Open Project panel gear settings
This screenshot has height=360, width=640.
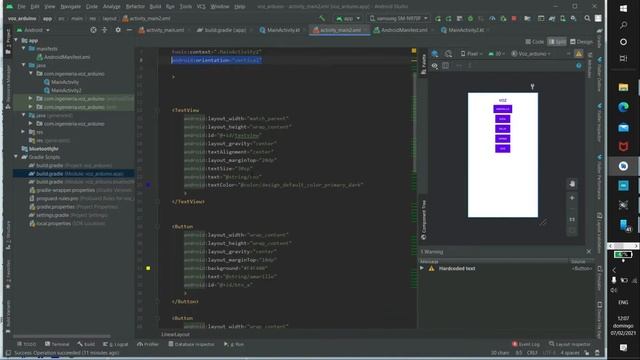tap(118, 30)
